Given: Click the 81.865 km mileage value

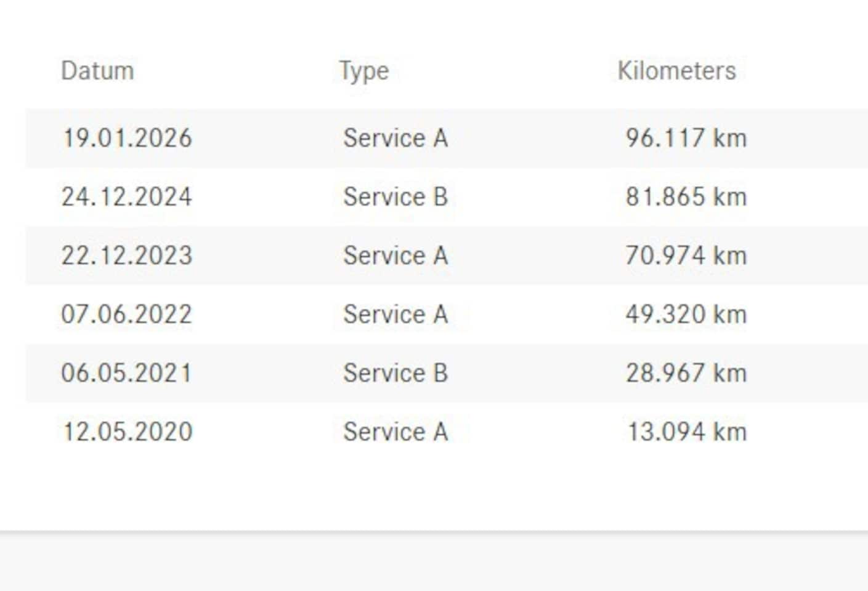Looking at the screenshot, I should (686, 197).
